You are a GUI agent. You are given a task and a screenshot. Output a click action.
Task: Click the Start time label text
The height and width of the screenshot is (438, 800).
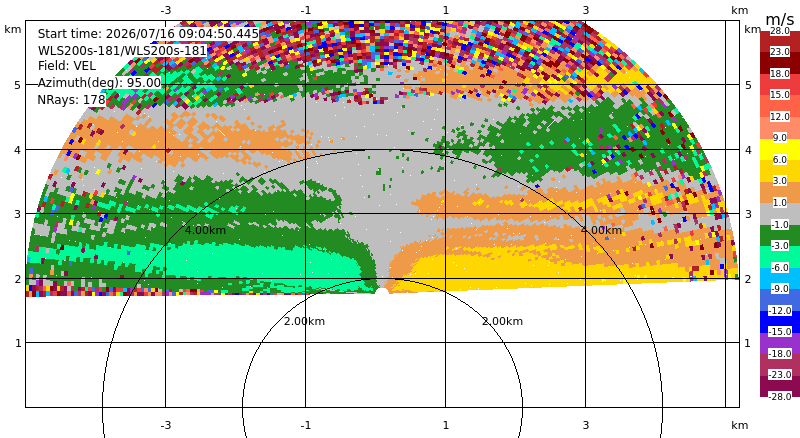148,34
